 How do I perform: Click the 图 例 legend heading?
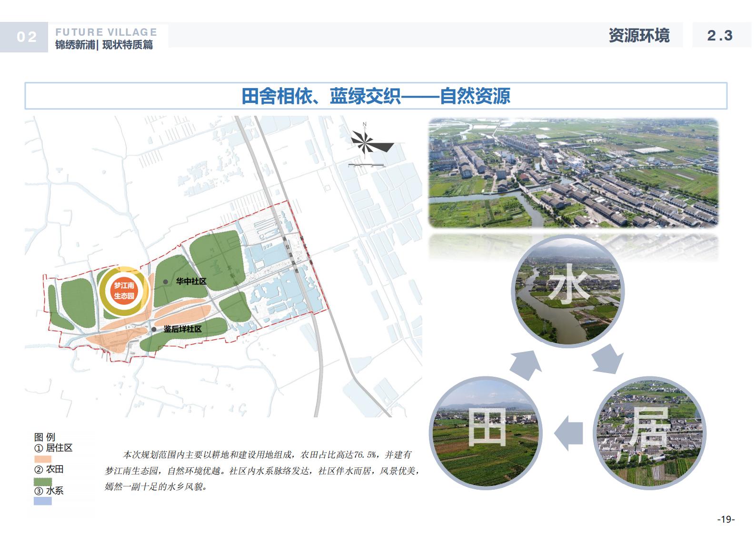(45, 437)
